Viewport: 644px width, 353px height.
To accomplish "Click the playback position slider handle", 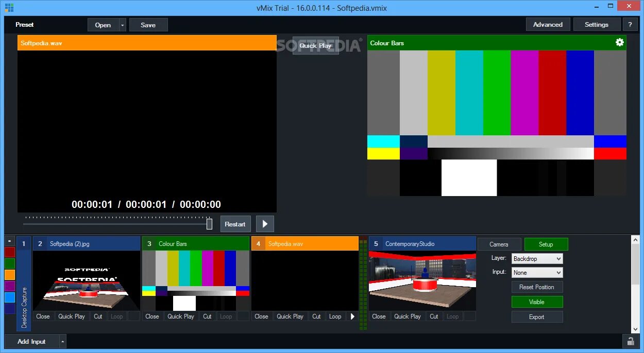I will pos(209,224).
